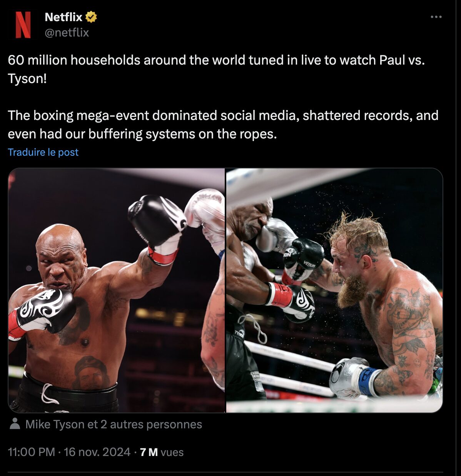This screenshot has height=476, width=461.
Task: Translate the post via Traduire le post
Action: tap(43, 152)
